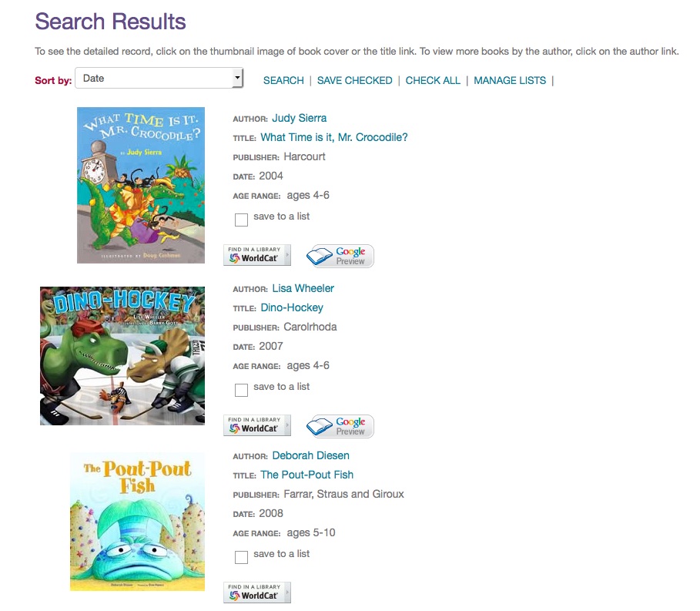The width and height of the screenshot is (700, 611).
Task: Choose CHECK ALL in the toolbar
Action: 433,80
